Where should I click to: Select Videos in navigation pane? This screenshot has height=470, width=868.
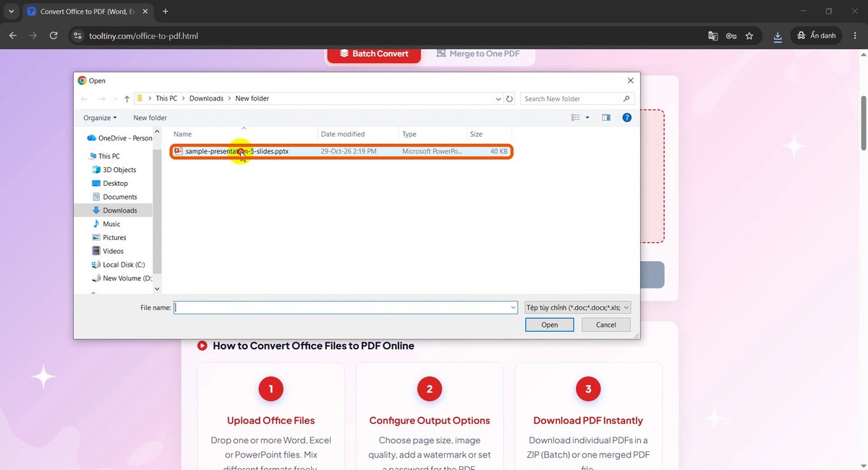coord(108,251)
